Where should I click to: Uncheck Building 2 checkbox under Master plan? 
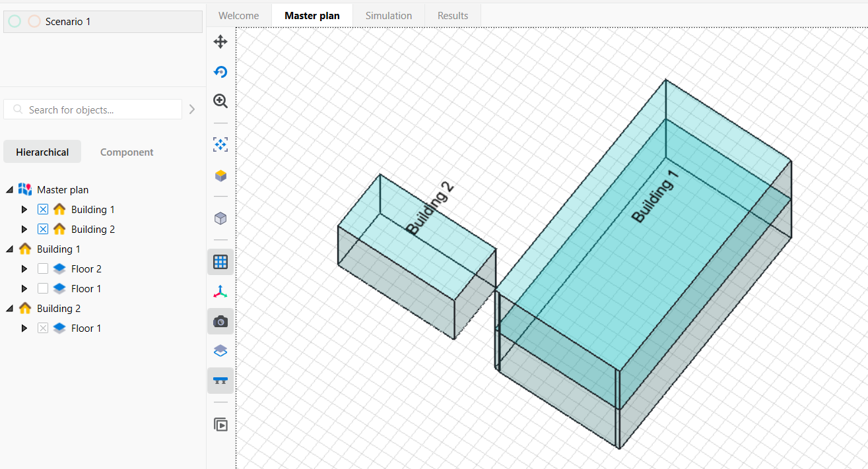pyautogui.click(x=43, y=230)
